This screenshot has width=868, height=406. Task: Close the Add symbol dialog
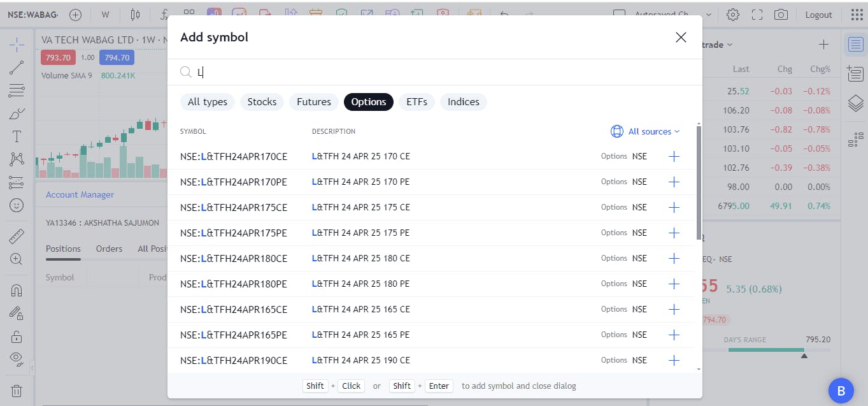(681, 38)
